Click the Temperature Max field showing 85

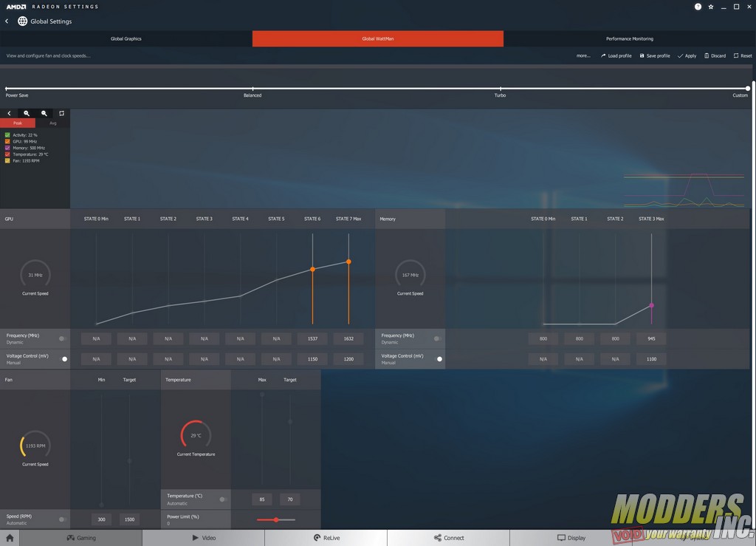tap(262, 499)
